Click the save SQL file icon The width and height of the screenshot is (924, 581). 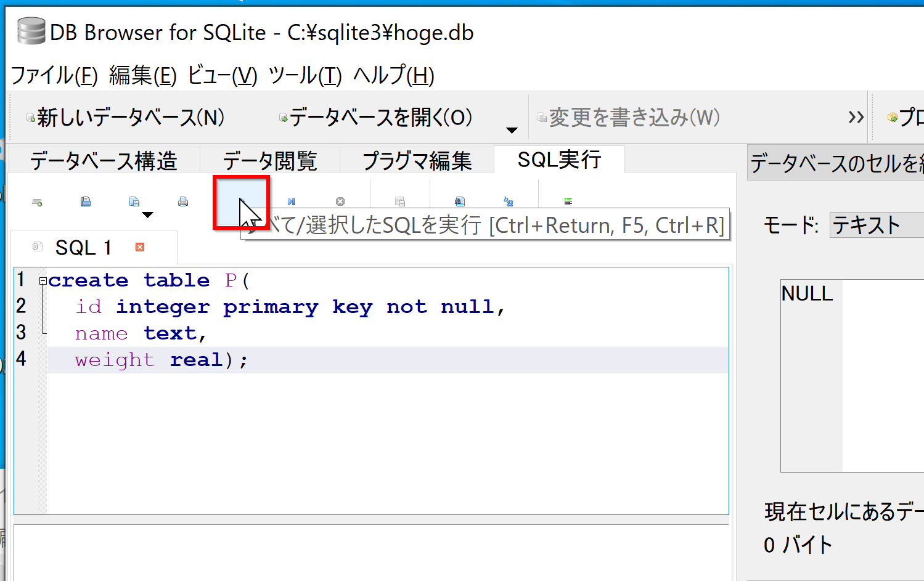coord(134,201)
